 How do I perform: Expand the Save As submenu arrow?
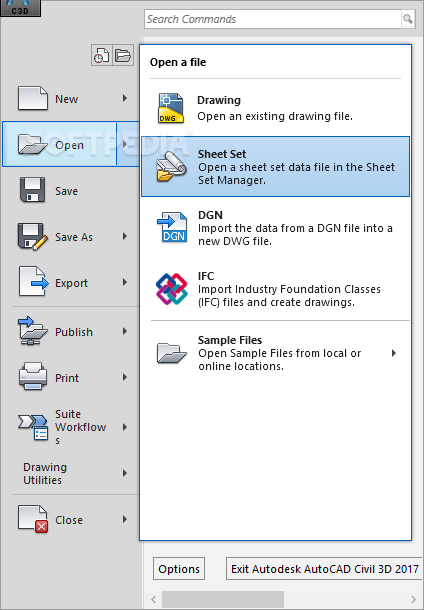[x=125, y=236]
